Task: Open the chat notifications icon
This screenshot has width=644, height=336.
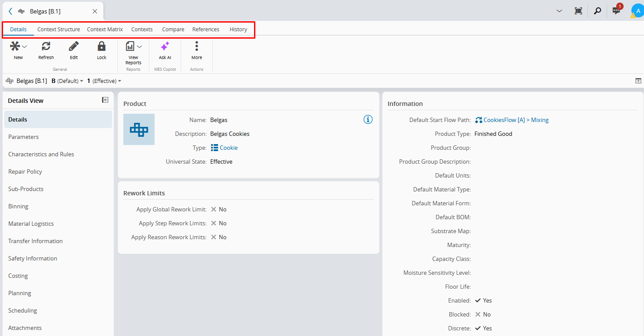Action: click(x=617, y=10)
